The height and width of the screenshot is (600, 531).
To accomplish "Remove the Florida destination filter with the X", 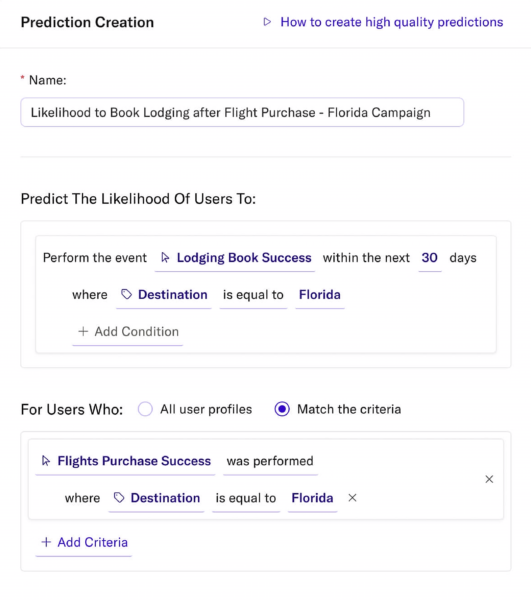I will (352, 498).
